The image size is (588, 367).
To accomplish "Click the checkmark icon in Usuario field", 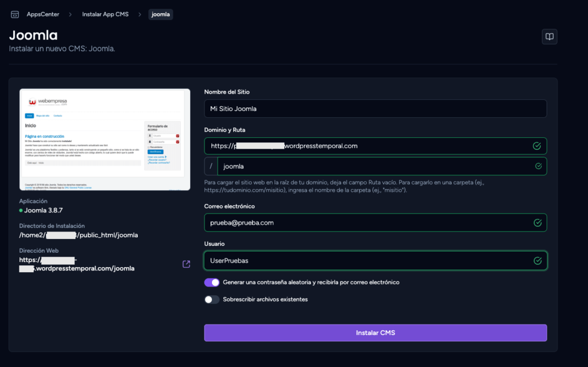I will pyautogui.click(x=537, y=260).
